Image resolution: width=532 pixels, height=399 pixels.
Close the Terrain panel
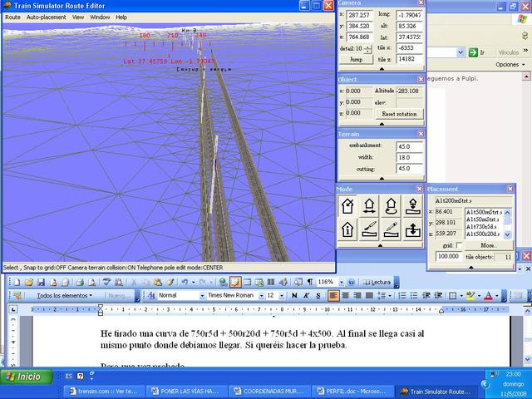tap(420, 134)
